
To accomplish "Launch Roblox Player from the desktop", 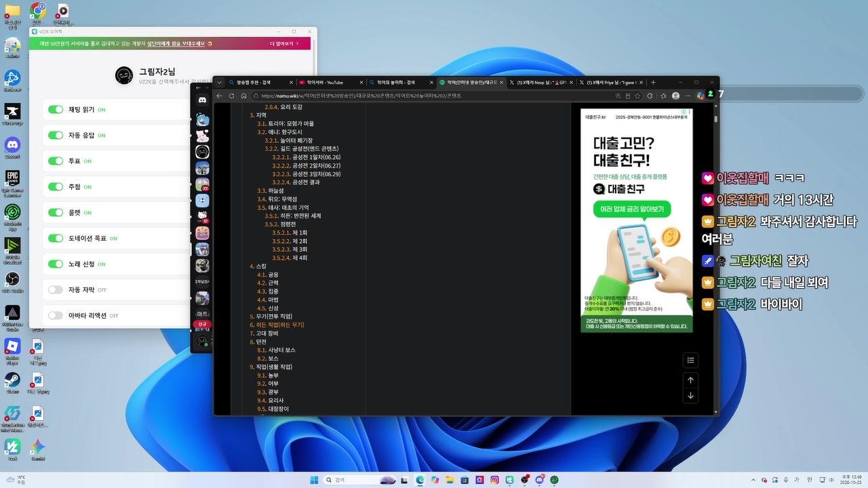I will (x=12, y=350).
